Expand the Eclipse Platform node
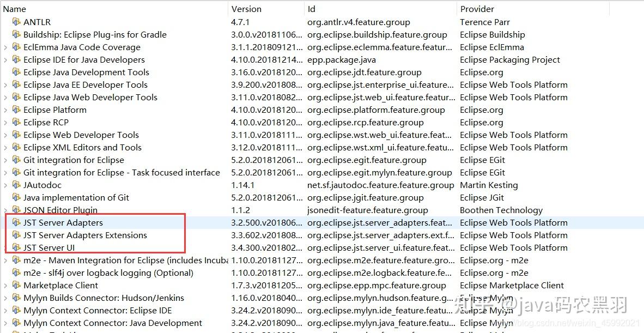Viewport: 644px width, 333px height. [x=5, y=110]
